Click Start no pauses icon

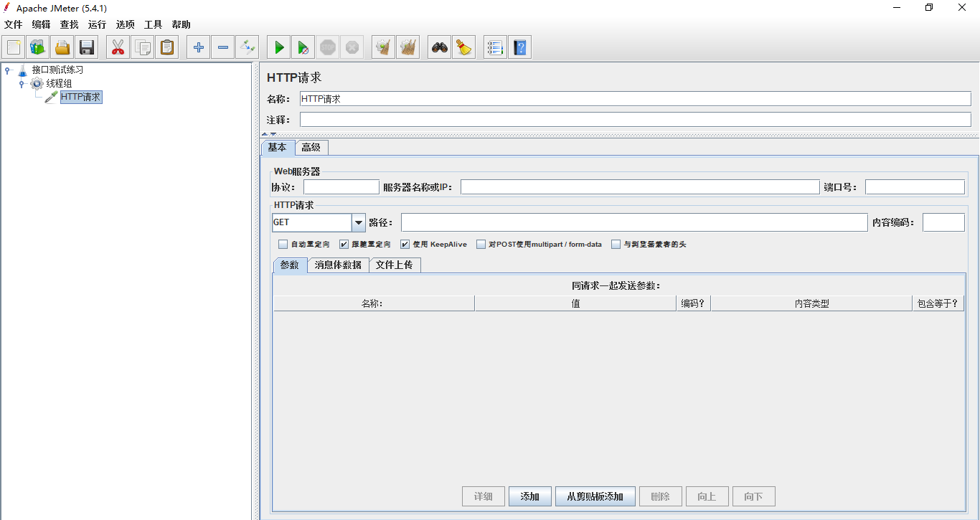pyautogui.click(x=303, y=47)
